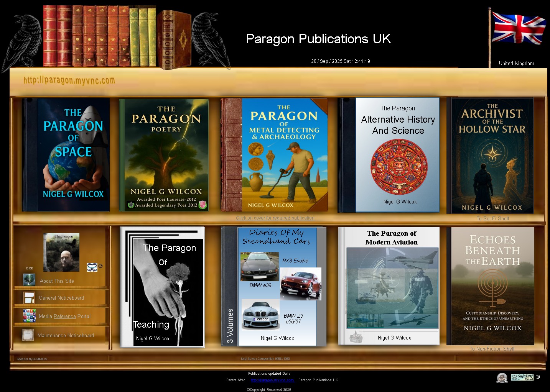
Task: Click the SafeSurf Rated badge at bottom
Action: (522, 377)
